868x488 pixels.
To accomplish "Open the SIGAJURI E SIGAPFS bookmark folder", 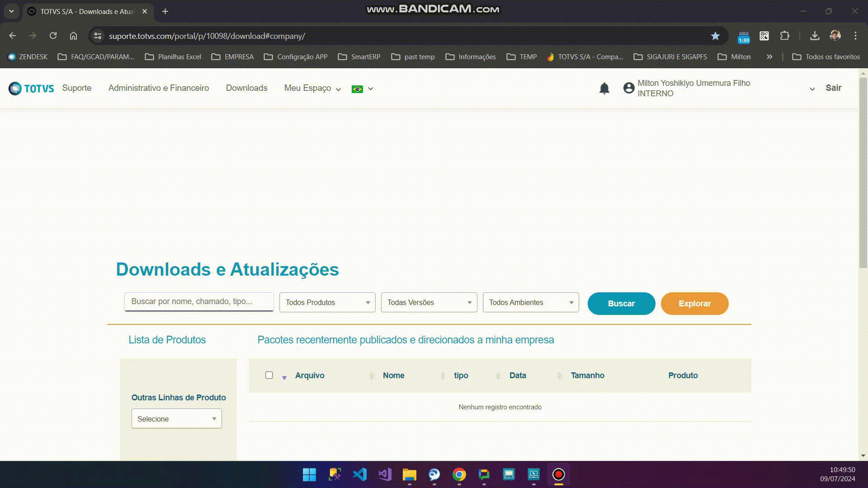I will [670, 56].
